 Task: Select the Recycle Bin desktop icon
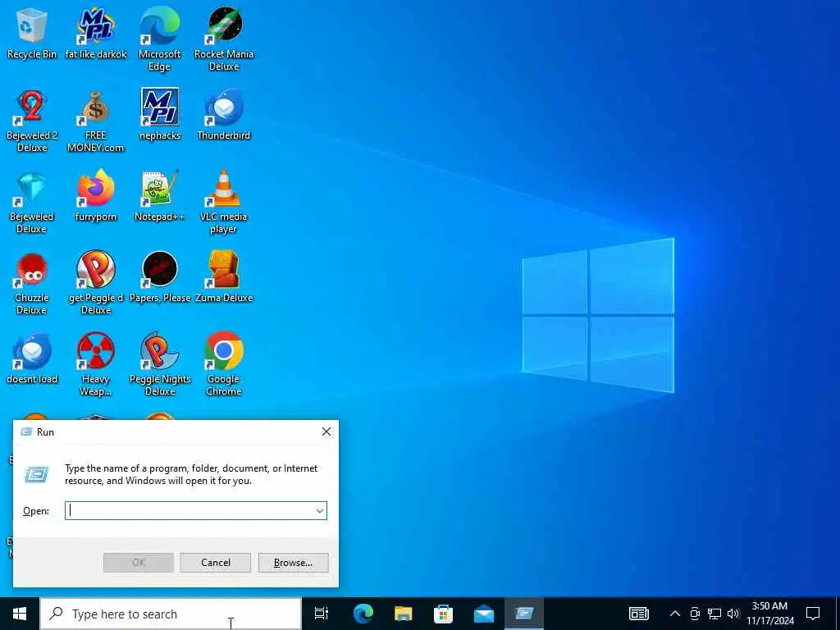pos(32,33)
